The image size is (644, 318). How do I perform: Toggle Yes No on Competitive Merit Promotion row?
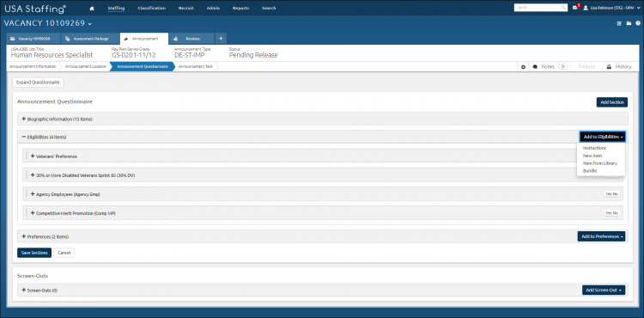tap(611, 213)
